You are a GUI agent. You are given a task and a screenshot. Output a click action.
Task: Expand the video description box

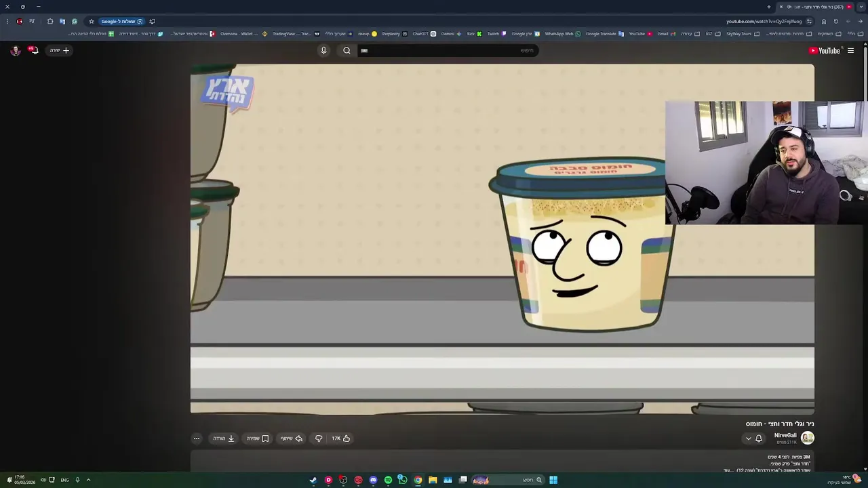(x=502, y=462)
